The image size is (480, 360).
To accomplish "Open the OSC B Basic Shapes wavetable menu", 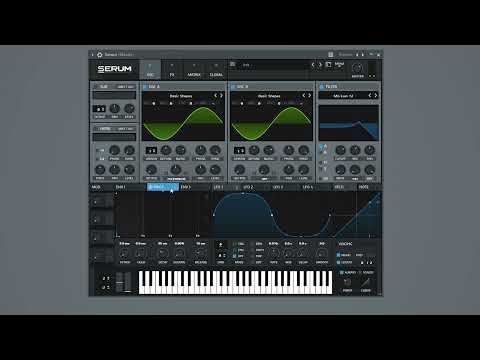I will 269,96.
